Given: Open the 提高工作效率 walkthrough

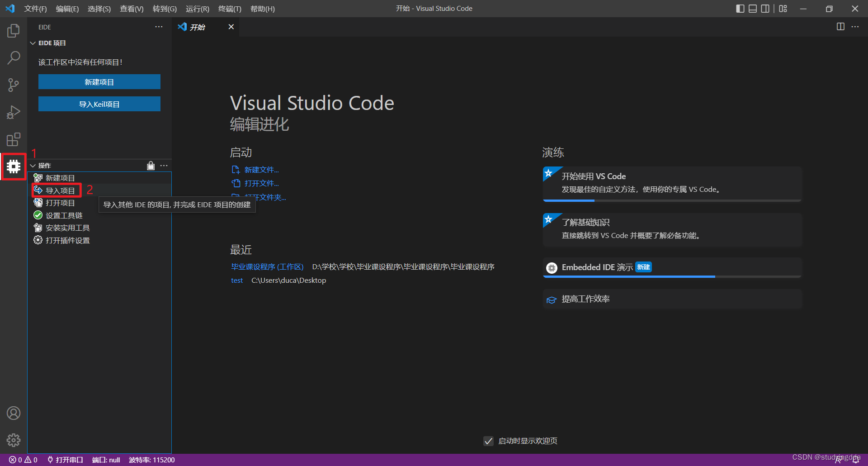Looking at the screenshot, I should [x=672, y=299].
